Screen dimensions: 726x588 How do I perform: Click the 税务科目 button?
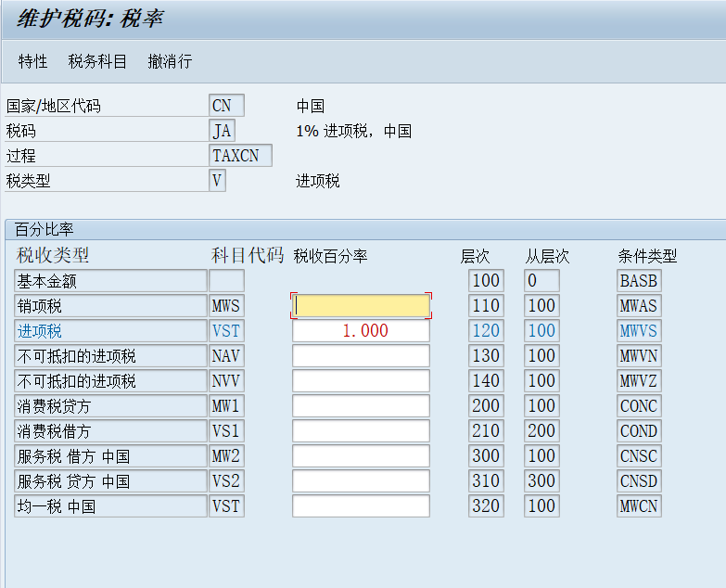[97, 61]
